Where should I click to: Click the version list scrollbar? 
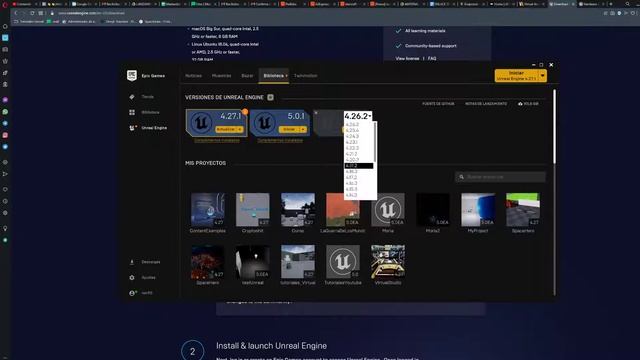pyautogui.click(x=375, y=141)
